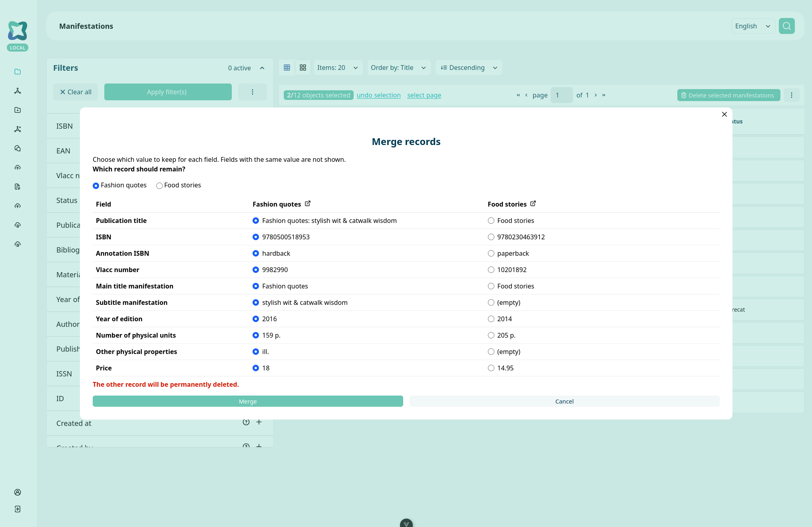Viewport: 812px width, 527px height.
Task: Click Apply filter(s) button
Action: click(168, 92)
